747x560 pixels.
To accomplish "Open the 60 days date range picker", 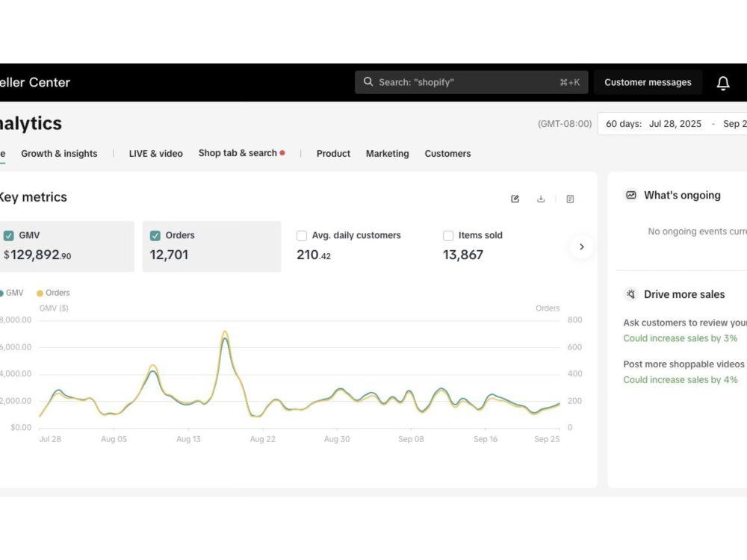I will click(672, 124).
